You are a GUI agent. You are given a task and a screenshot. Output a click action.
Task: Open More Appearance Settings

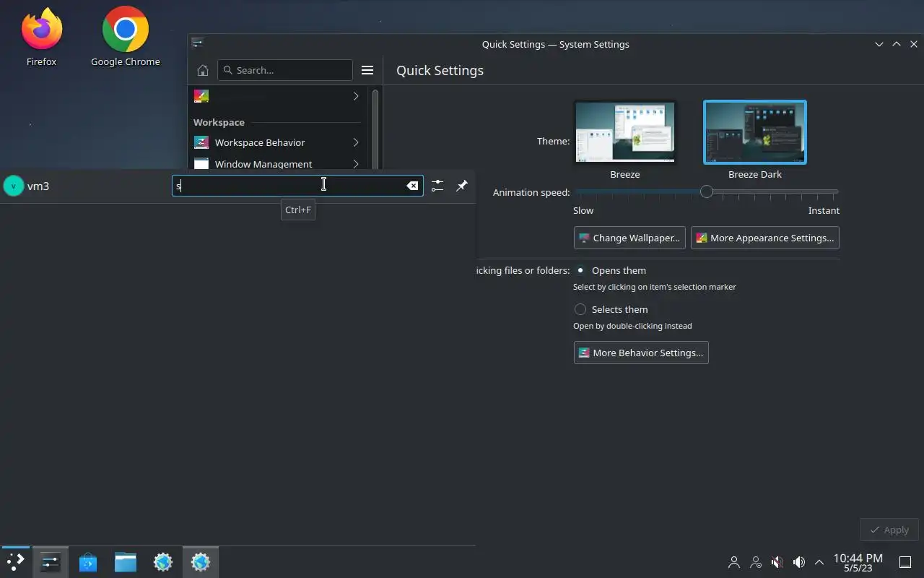click(765, 238)
